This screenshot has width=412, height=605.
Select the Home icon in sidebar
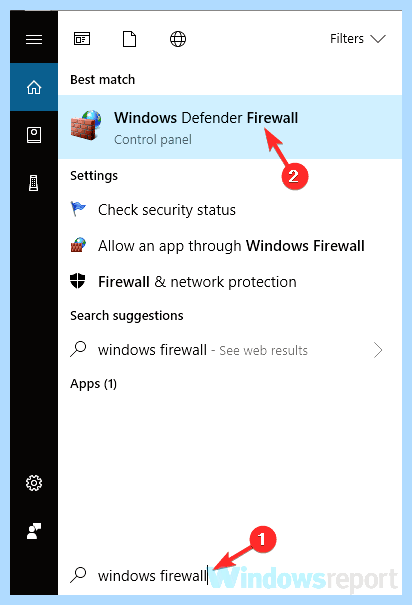click(x=34, y=87)
